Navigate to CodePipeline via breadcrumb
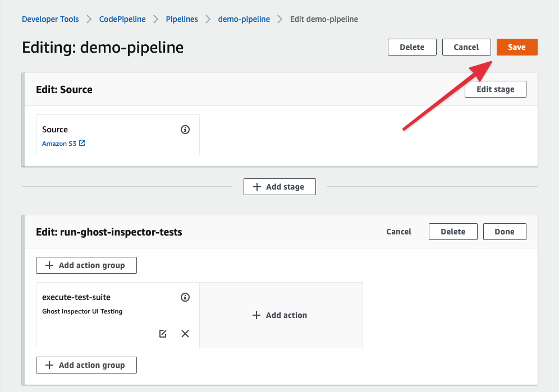Screen dimensions: 559x392 122,19
